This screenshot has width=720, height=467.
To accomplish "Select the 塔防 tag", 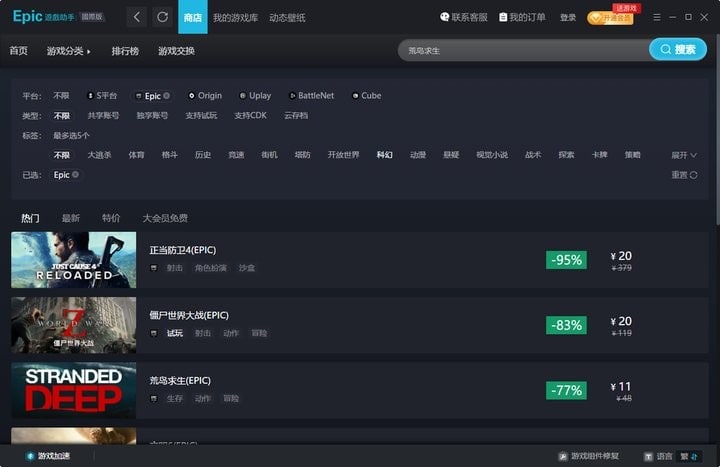I will pyautogui.click(x=302, y=155).
